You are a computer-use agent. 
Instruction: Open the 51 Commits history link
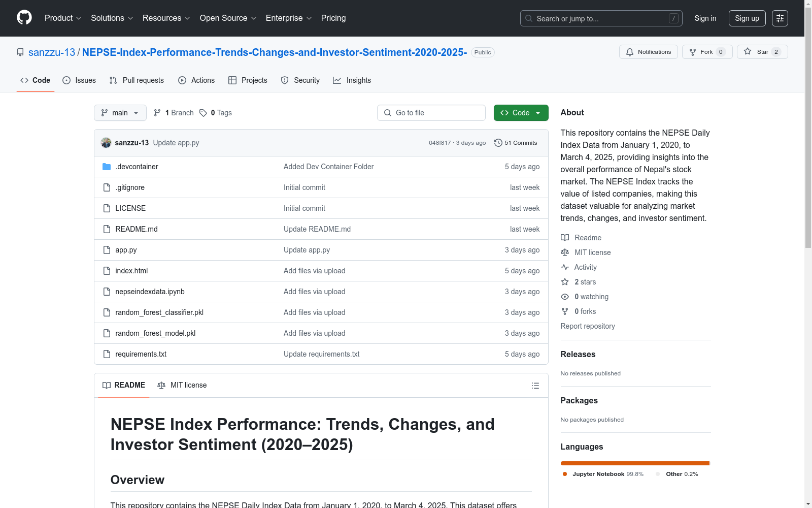coord(516,143)
